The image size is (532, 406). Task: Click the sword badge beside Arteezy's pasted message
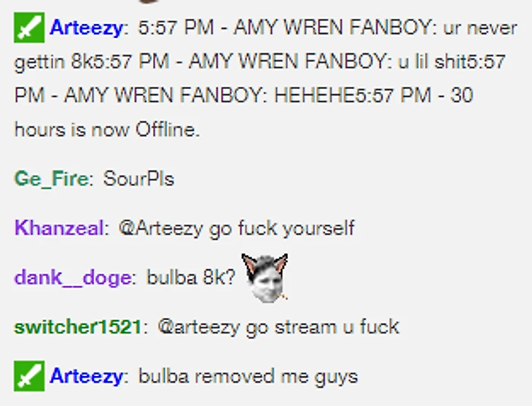pyautogui.click(x=29, y=28)
